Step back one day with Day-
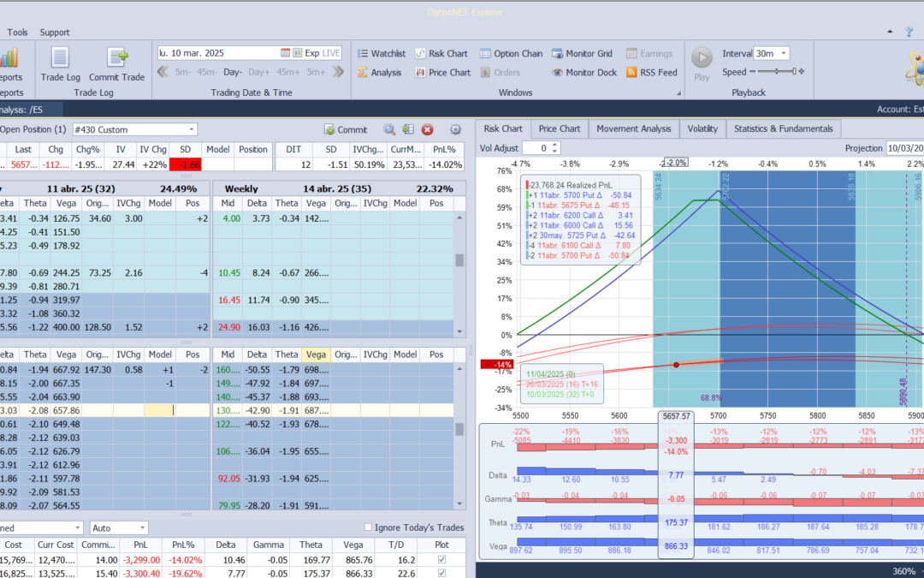Image resolution: width=924 pixels, height=578 pixels. coord(233,72)
